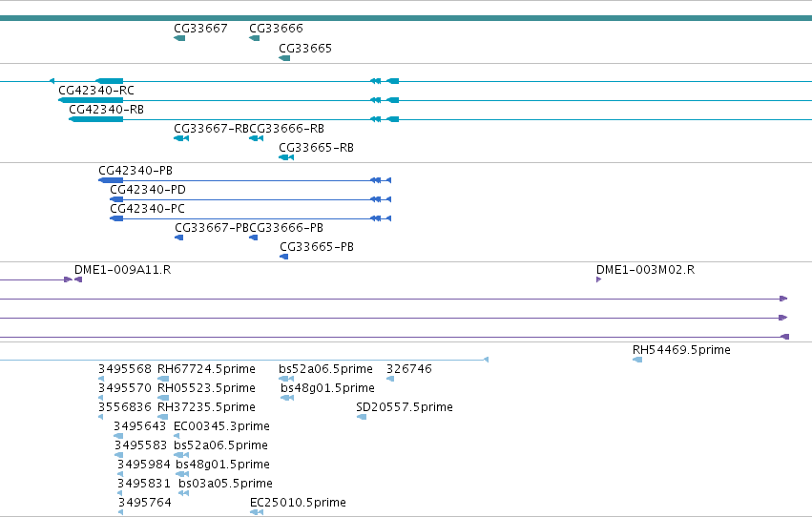Select the DME1-003M02.R clone label
This screenshot has width=812, height=517.
coord(645,270)
